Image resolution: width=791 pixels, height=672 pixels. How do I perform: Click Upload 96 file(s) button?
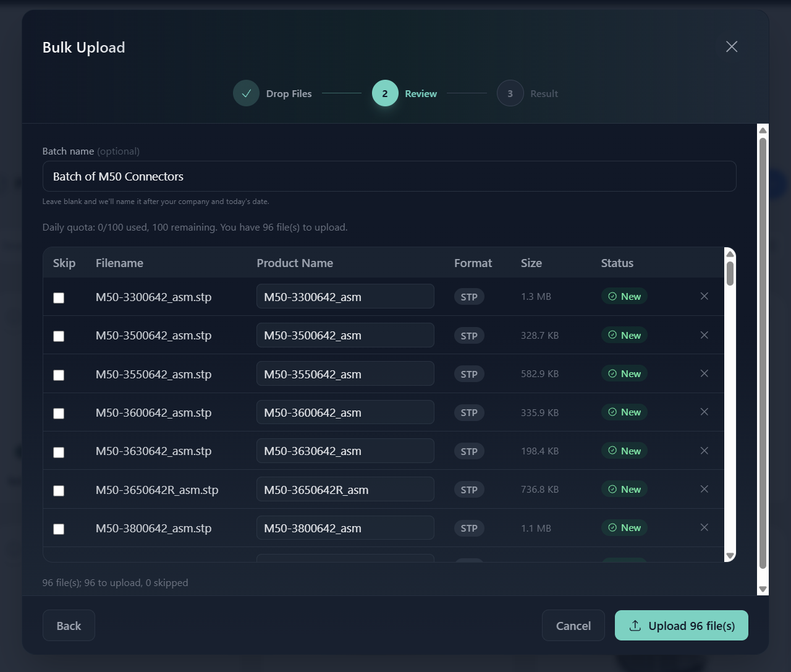(682, 626)
